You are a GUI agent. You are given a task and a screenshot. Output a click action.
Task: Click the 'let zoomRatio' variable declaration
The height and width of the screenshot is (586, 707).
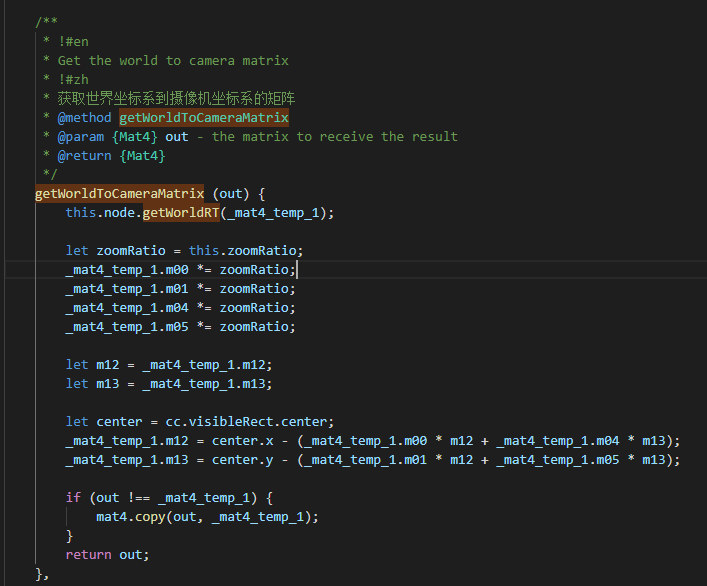[115, 250]
